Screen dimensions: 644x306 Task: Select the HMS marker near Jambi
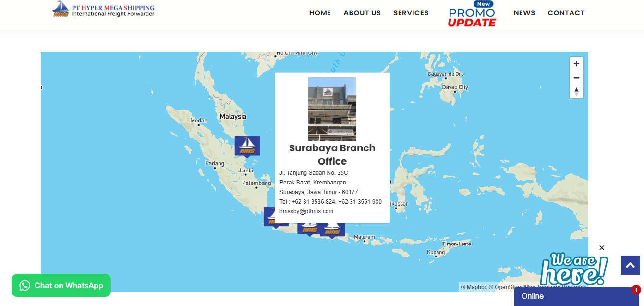(247, 147)
